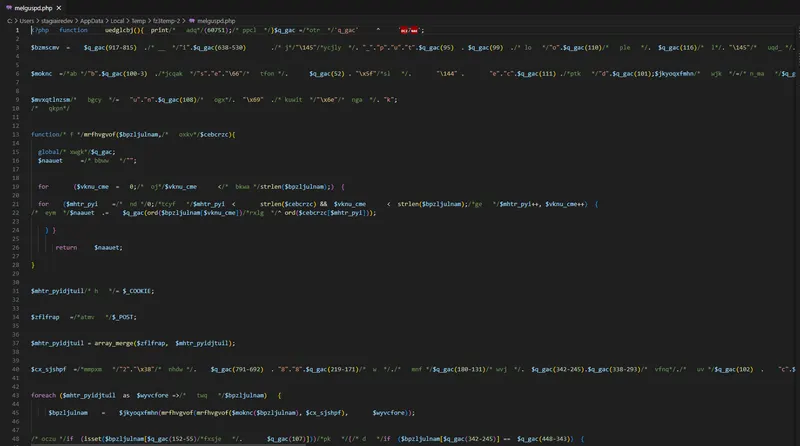Select line number 48 in the gutter
Viewport: 800px width, 446px height.
click(x=15, y=439)
